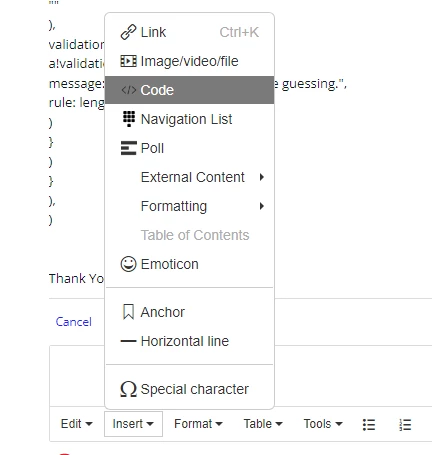Image resolution: width=432 pixels, height=455 pixels.
Task: Select the Emoticon smiley icon
Action: [128, 264]
